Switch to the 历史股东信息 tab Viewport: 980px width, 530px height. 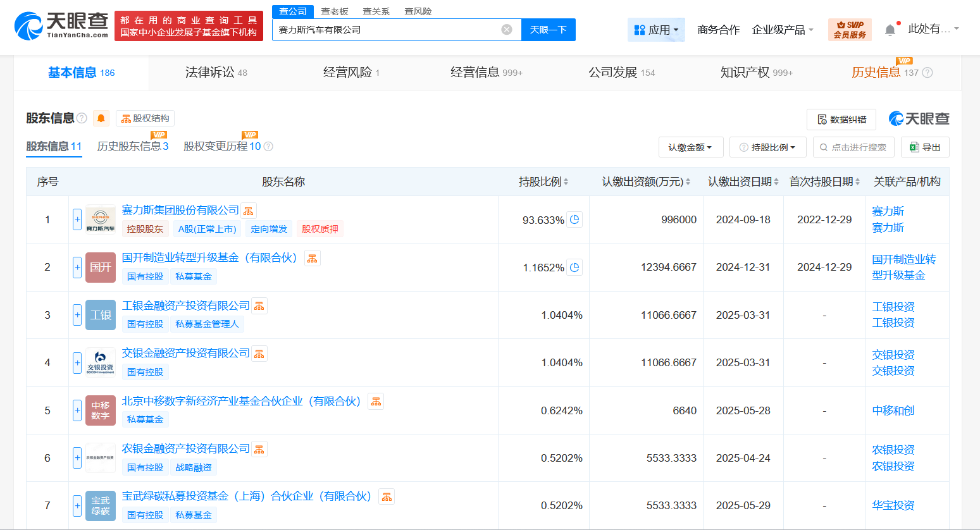[132, 145]
